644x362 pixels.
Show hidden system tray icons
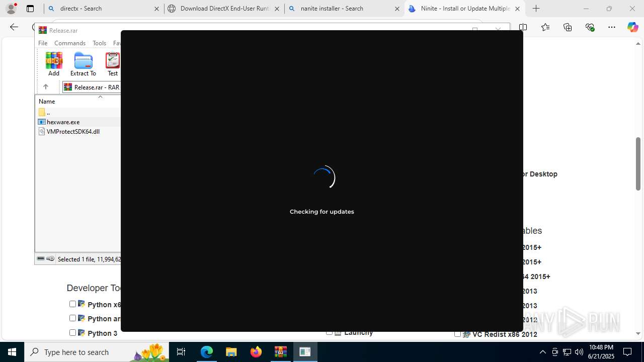542,352
